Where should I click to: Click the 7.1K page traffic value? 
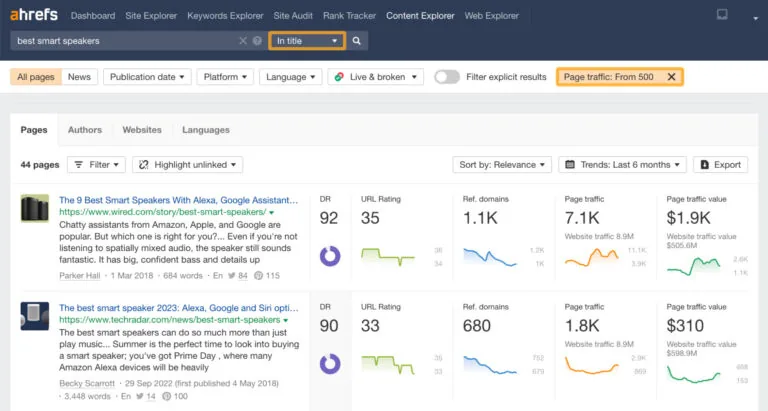pyautogui.click(x=582, y=218)
